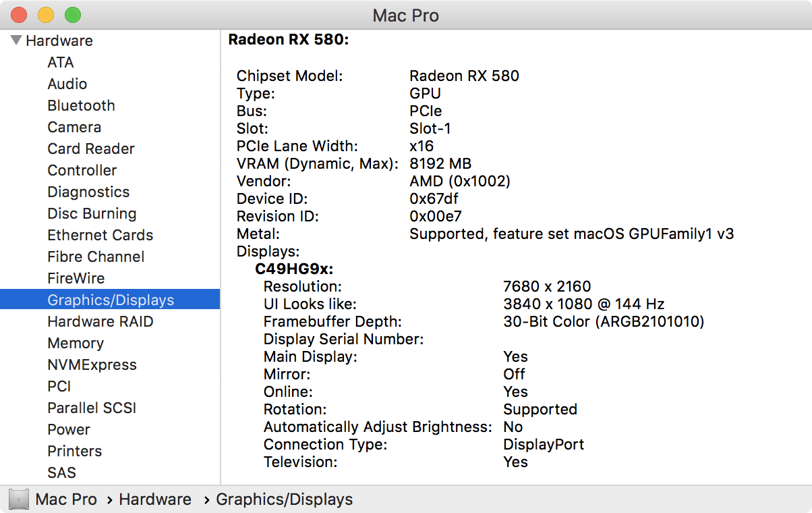Show NVMExpress hardware details
Image resolution: width=812 pixels, height=513 pixels.
pyautogui.click(x=92, y=364)
